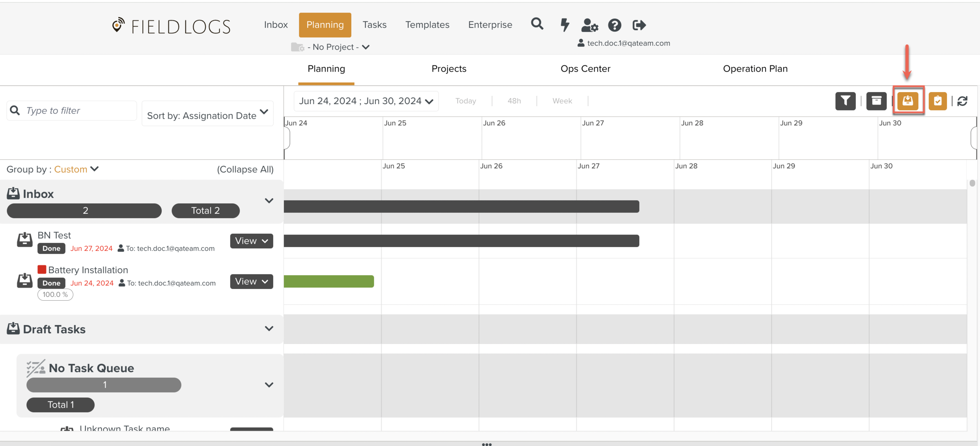
Task: Click the Collapse All link
Action: point(245,169)
